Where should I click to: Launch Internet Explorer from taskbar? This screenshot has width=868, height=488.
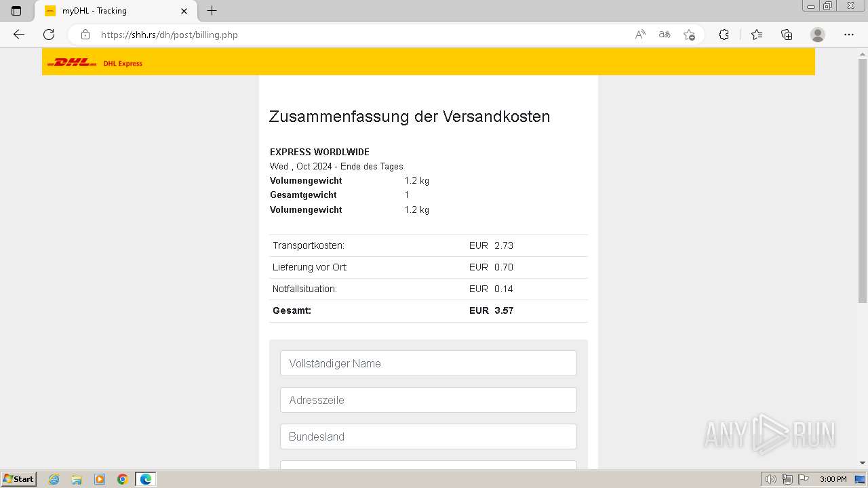tap(54, 479)
